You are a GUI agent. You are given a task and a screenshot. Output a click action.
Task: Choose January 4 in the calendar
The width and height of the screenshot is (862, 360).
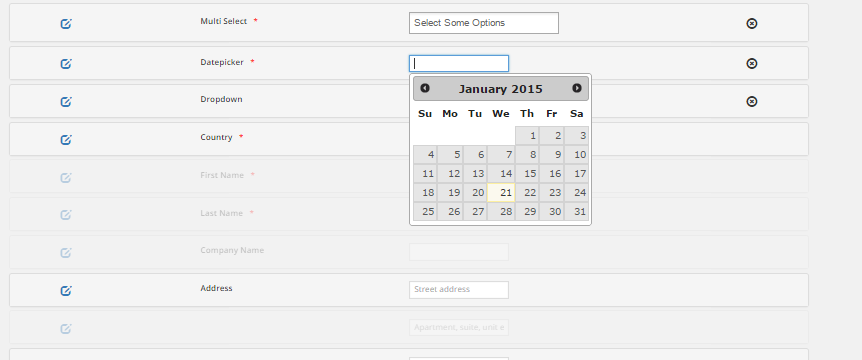click(425, 154)
